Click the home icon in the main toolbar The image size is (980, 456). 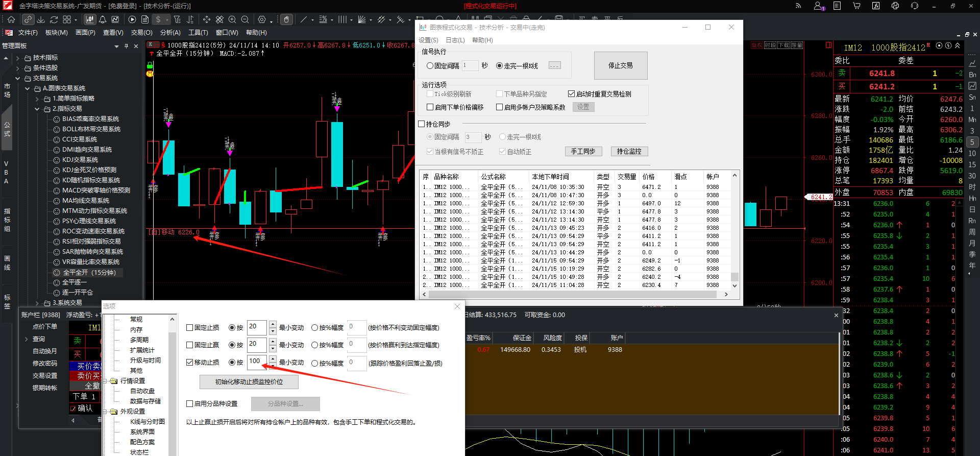(11, 19)
